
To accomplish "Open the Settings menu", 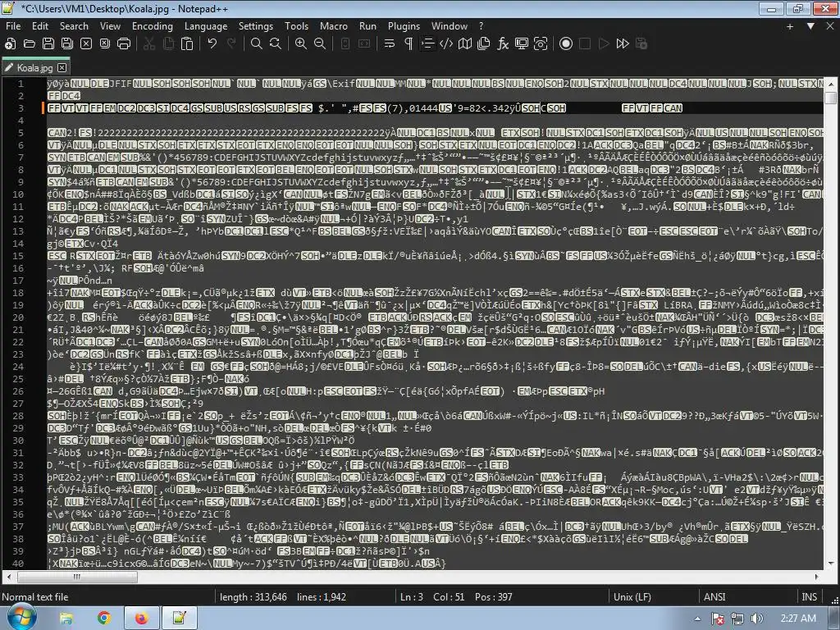I will 256,25.
